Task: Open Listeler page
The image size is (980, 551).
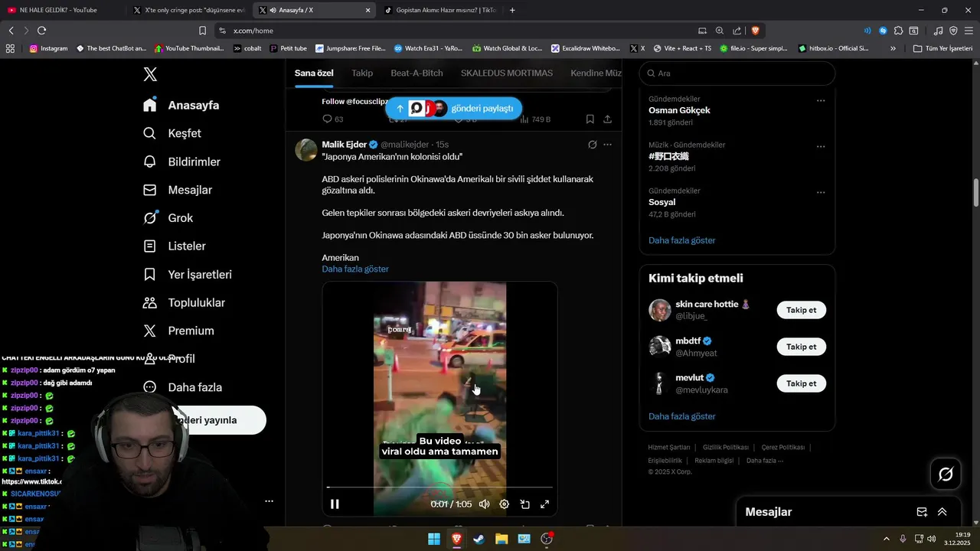Action: point(175,246)
